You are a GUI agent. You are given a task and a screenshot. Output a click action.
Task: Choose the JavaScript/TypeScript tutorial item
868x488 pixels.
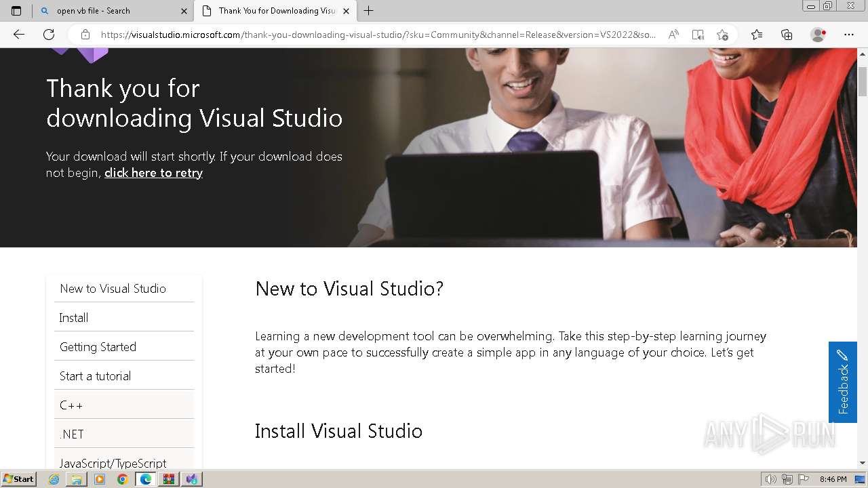(x=124, y=461)
